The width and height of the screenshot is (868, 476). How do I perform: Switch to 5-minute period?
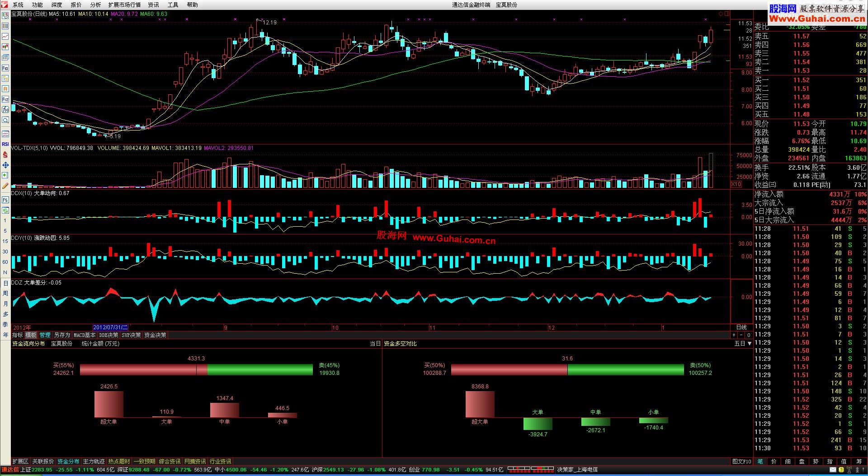5,231
